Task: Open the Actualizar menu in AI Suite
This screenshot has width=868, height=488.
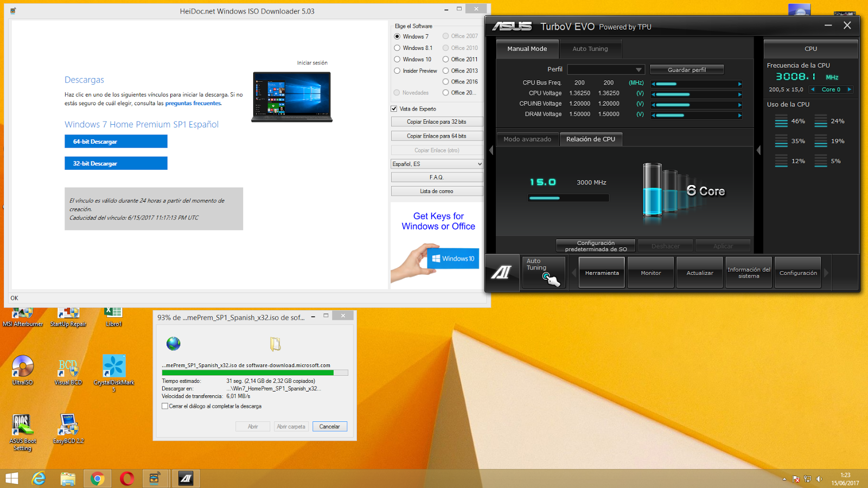Action: click(x=700, y=273)
